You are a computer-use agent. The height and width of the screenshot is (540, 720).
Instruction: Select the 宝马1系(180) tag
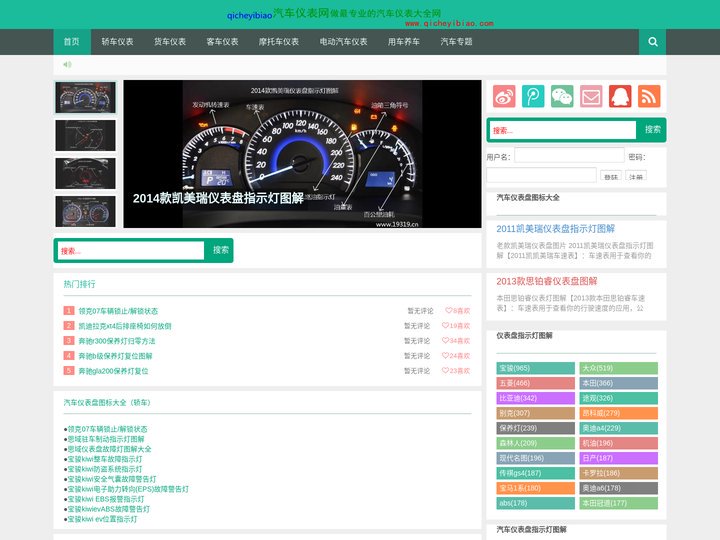[535, 488]
